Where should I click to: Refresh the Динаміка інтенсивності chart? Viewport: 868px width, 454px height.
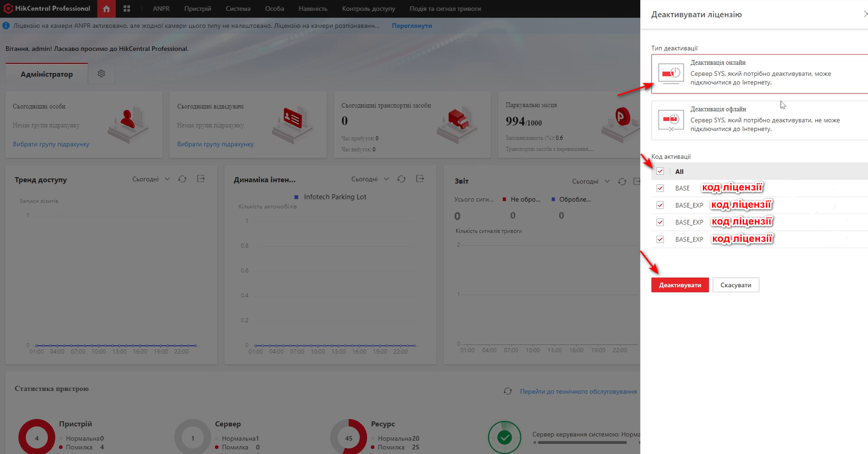pos(401,179)
